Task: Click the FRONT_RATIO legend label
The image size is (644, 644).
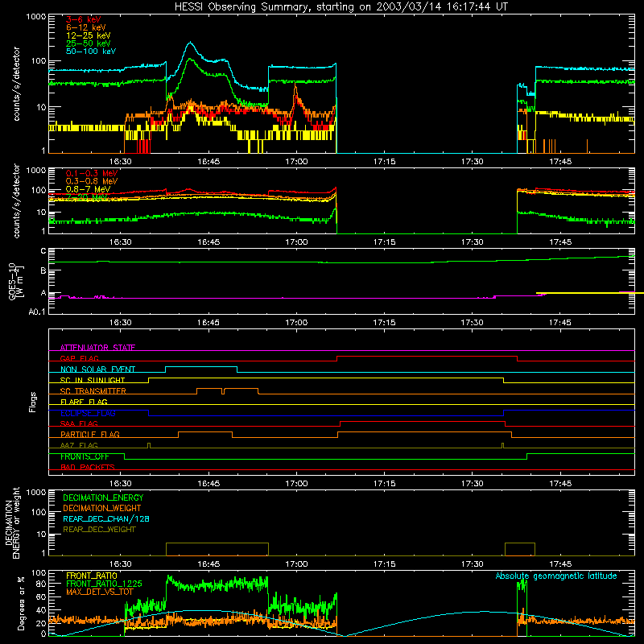Action: point(91,576)
